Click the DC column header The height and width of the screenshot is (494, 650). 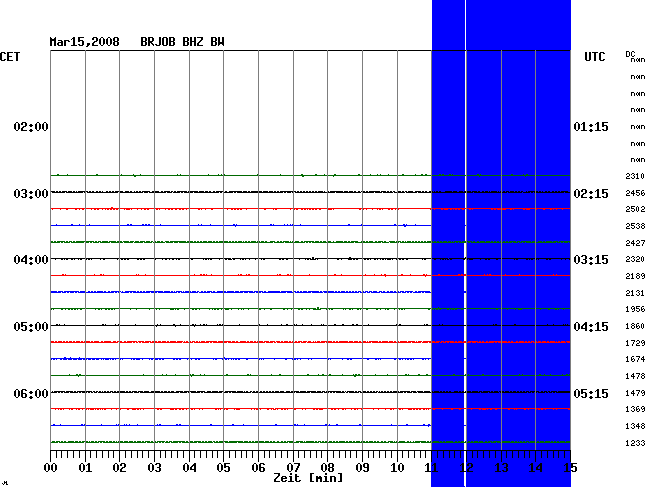click(630, 54)
